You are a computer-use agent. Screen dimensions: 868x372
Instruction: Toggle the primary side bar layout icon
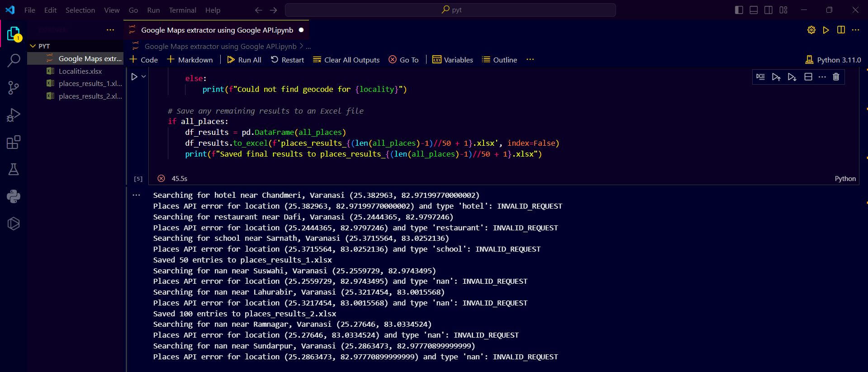(x=739, y=10)
